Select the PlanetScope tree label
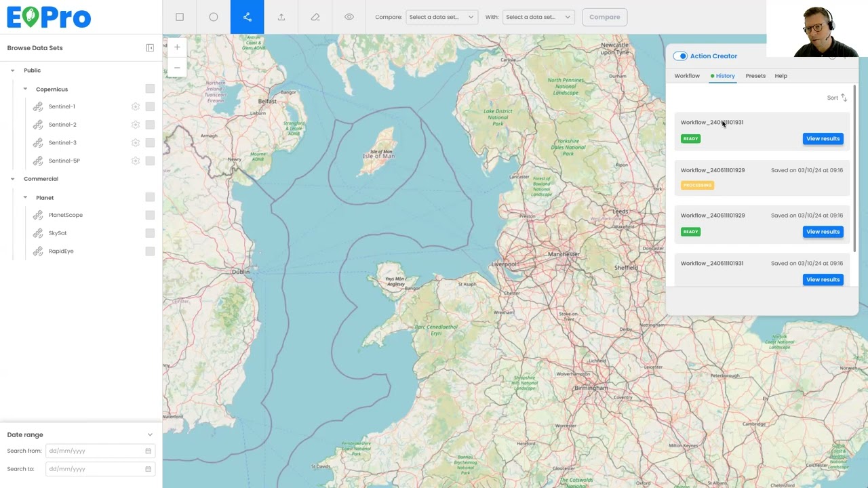The image size is (868, 488). click(x=66, y=215)
